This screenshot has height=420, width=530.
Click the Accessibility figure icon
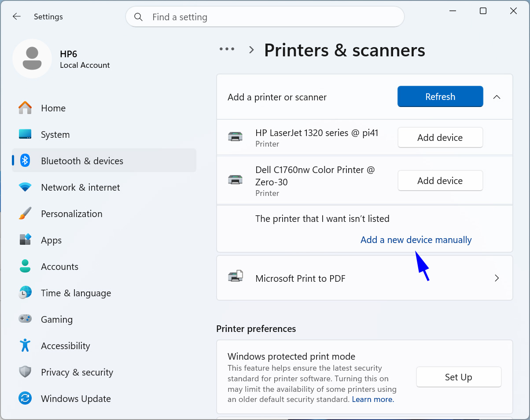click(25, 346)
